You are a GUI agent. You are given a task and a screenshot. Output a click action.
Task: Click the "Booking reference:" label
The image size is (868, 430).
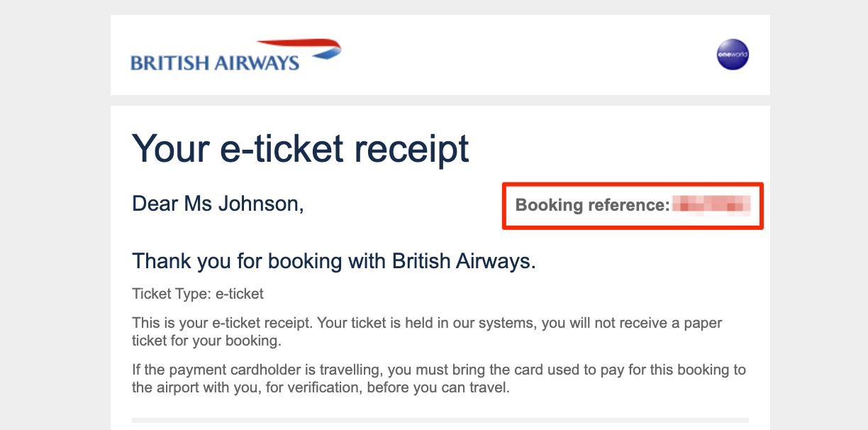592,206
